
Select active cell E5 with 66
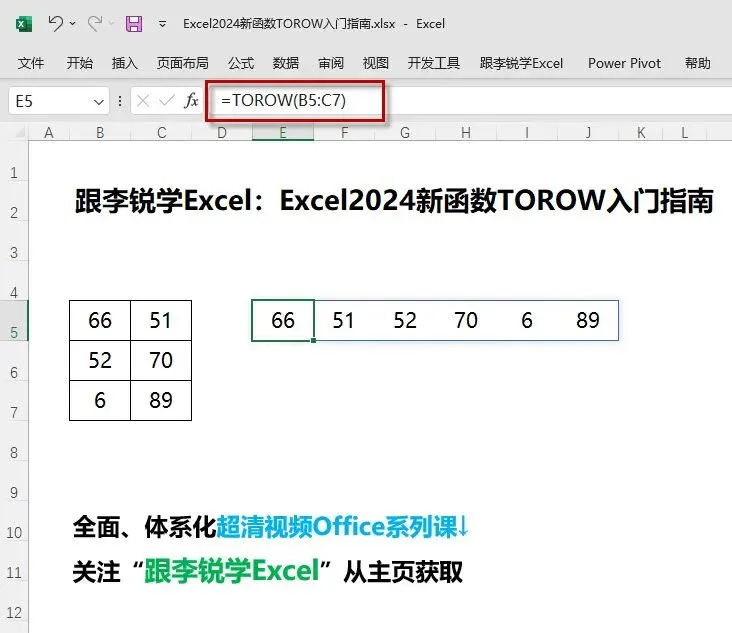click(x=283, y=320)
